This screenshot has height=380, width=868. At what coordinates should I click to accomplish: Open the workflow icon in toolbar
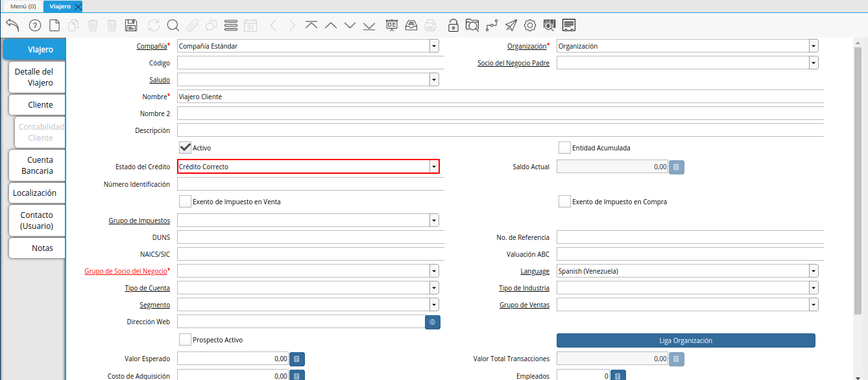[492, 25]
